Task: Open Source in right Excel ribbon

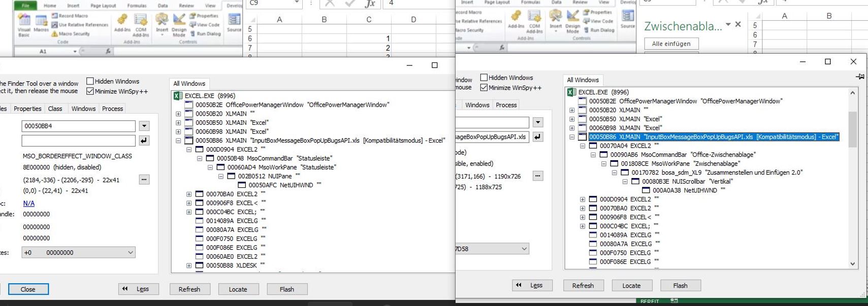Action: click(x=628, y=19)
